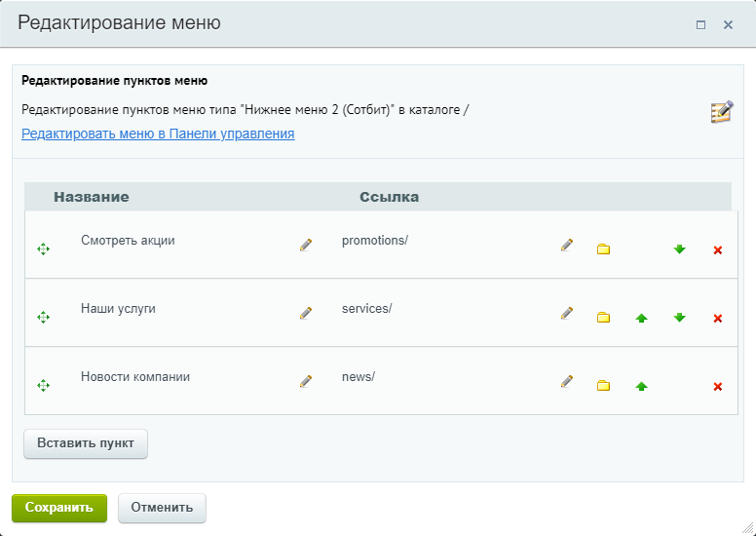This screenshot has width=756, height=536.
Task: Select the services/ link text field
Action: pyautogui.click(x=443, y=309)
